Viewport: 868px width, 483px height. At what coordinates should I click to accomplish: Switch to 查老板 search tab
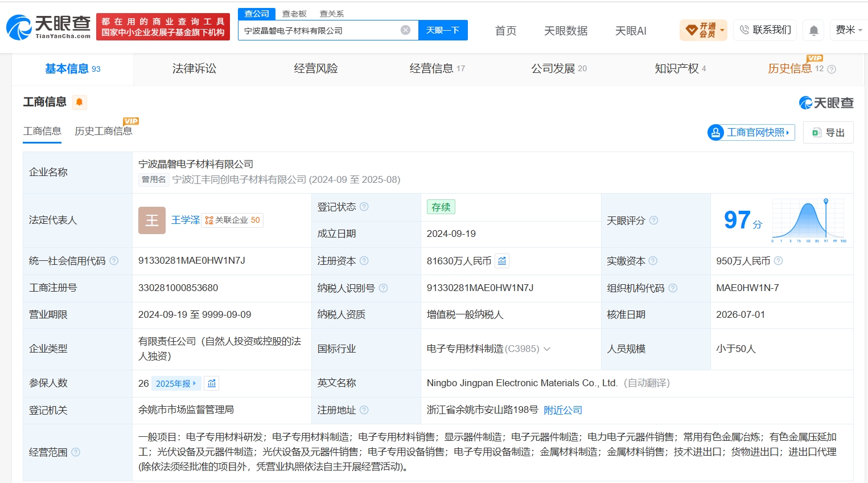294,14
